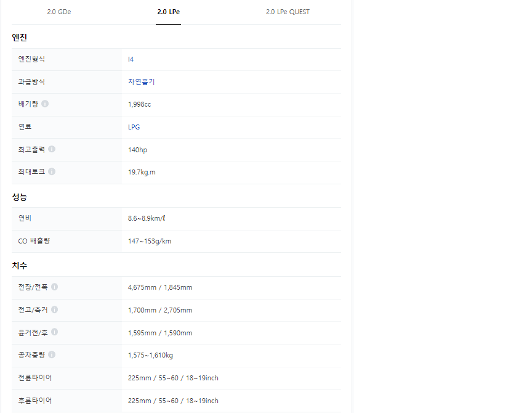Click the LPG fuel link
532x413 pixels.
134,127
